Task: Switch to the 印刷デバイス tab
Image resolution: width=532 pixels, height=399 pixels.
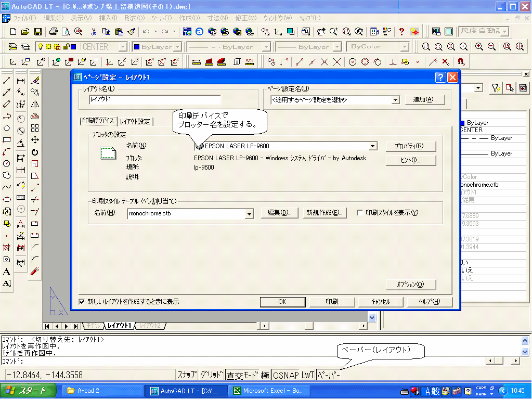Action: point(98,121)
